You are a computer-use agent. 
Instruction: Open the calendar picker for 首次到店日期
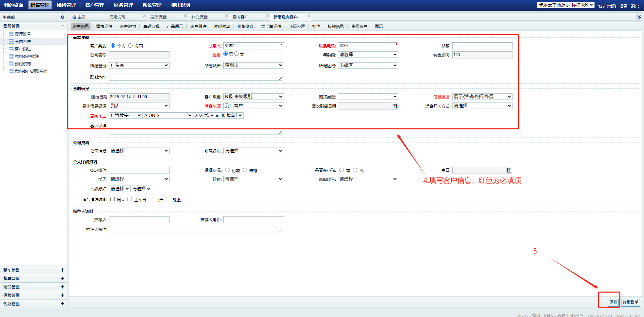(395, 106)
